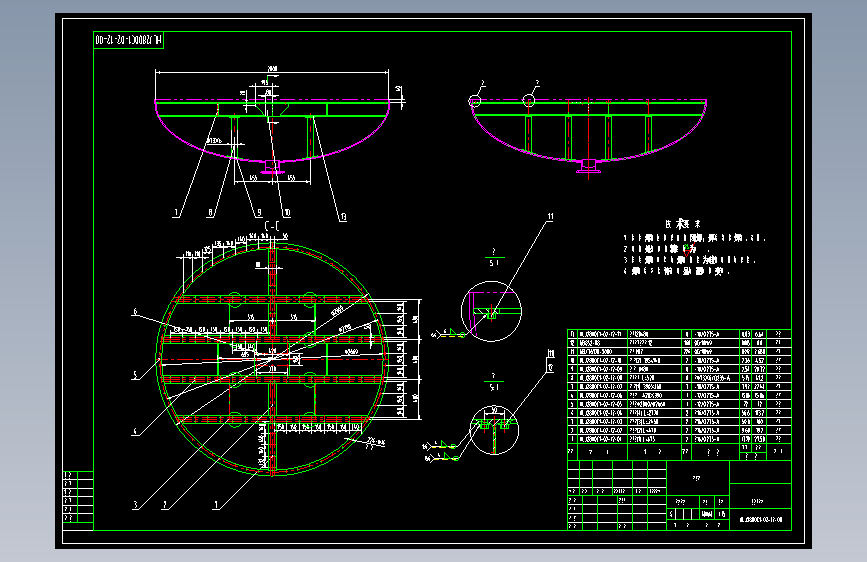This screenshot has height=562, width=867.
Task: Click the drain nozzle at bottom of right elevation
Action: point(588,165)
